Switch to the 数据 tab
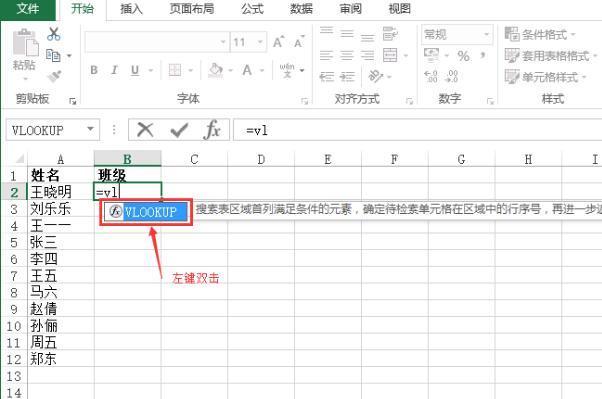 coord(301,8)
